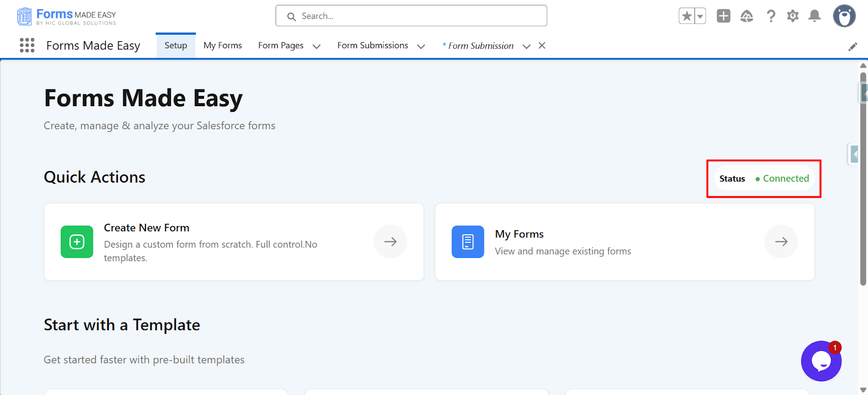Screen dimensions: 868x395
Task: Open the chat support bubble
Action: [821, 361]
